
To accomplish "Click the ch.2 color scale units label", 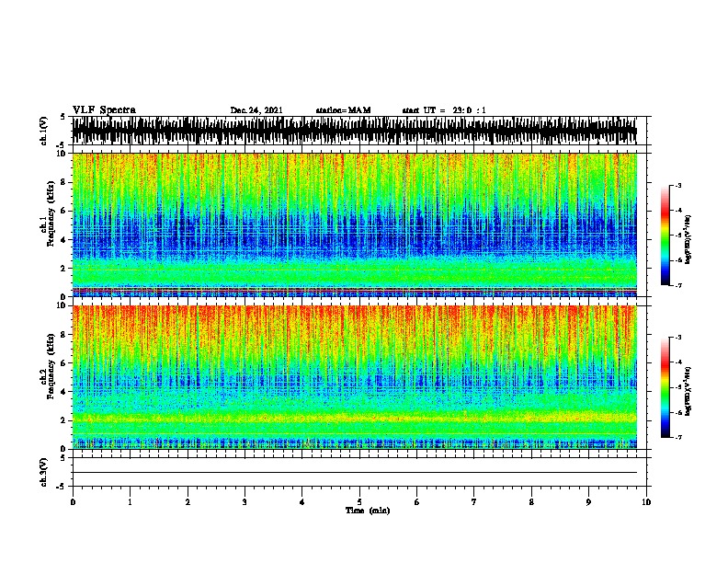I will coord(688,391).
